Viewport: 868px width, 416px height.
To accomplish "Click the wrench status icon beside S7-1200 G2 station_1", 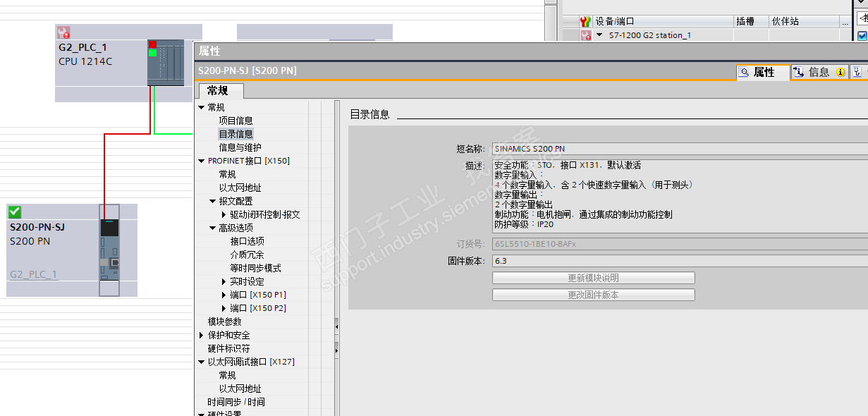I will (585, 35).
